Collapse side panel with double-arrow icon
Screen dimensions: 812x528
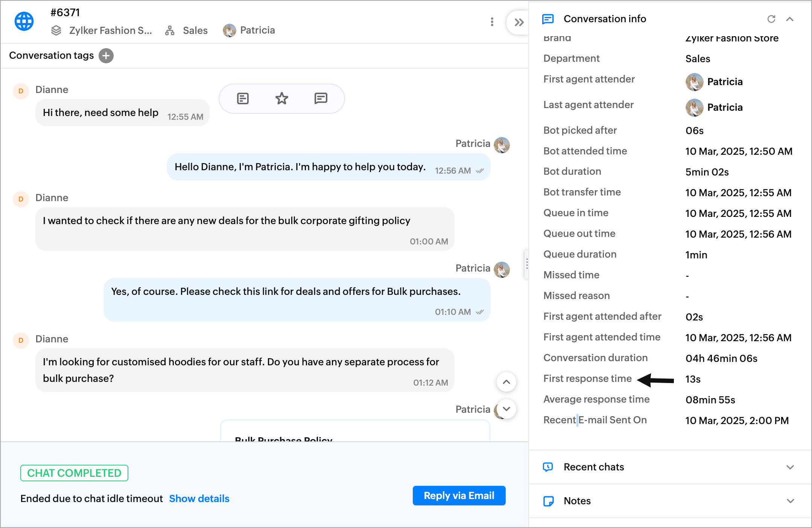[519, 23]
